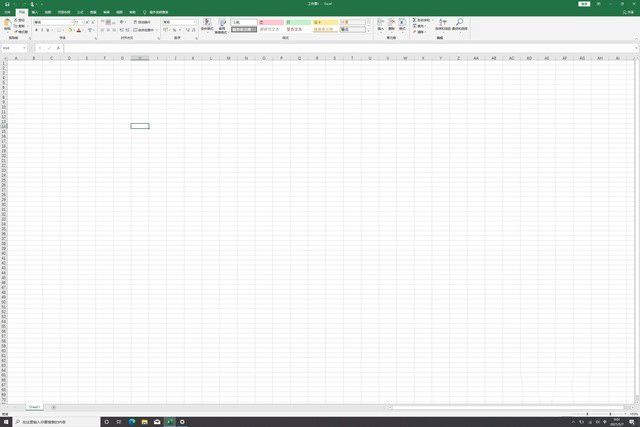
Task: Open the number format dropdown
Action: click(194, 22)
